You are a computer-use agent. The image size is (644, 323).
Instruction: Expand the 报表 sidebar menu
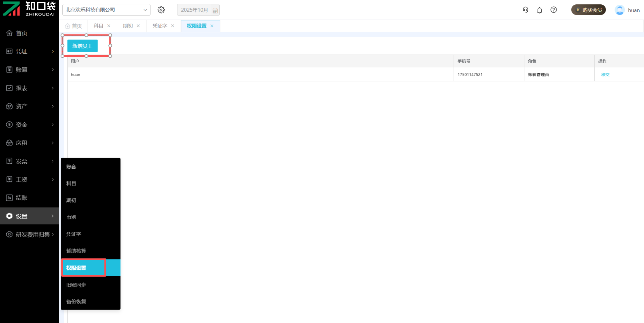[x=30, y=88]
